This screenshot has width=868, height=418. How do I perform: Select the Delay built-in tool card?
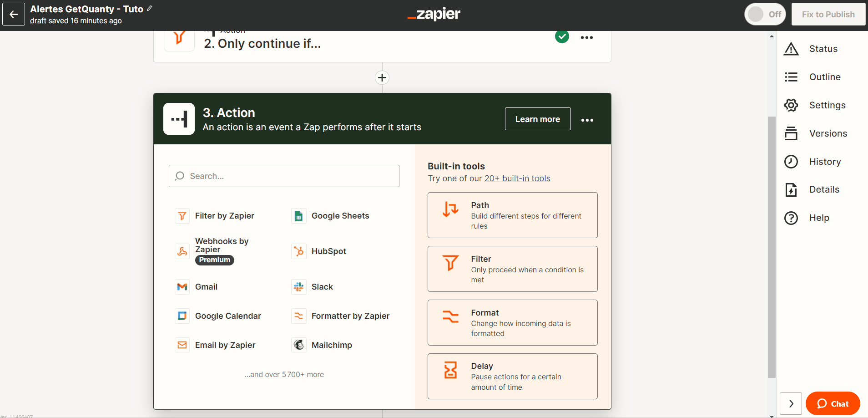[513, 376]
